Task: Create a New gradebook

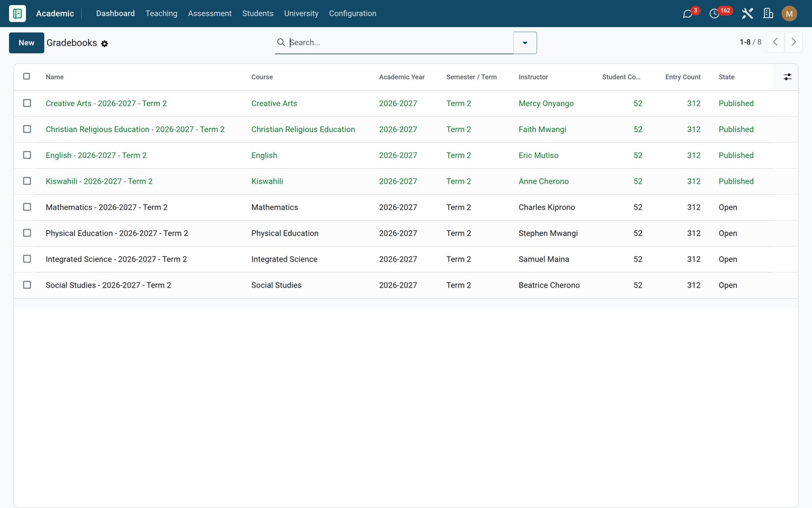Action: (26, 43)
